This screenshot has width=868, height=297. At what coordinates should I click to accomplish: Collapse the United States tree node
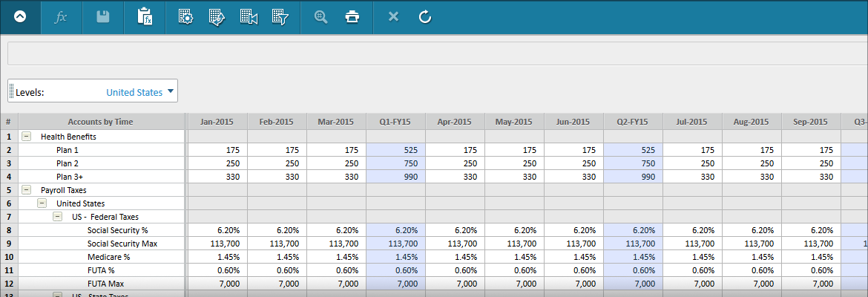point(42,203)
